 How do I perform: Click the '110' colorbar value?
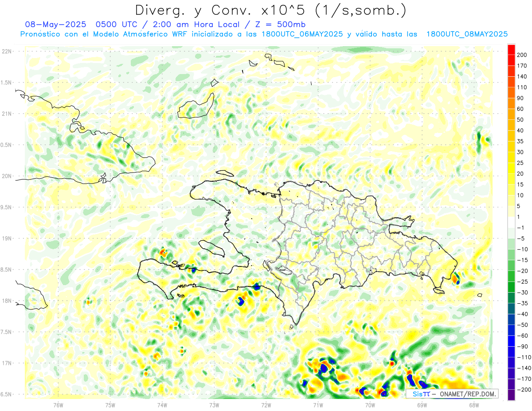(523, 87)
